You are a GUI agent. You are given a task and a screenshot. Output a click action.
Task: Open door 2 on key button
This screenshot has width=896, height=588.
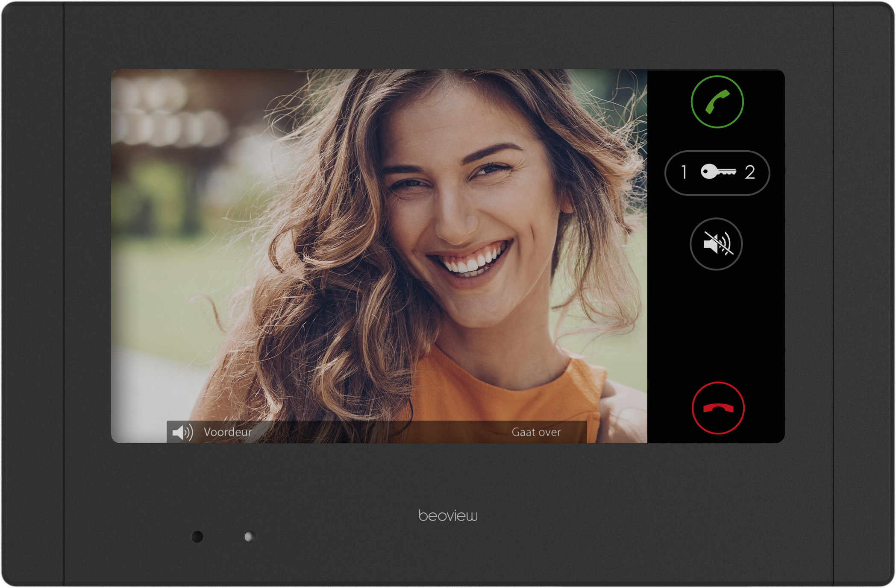(750, 172)
